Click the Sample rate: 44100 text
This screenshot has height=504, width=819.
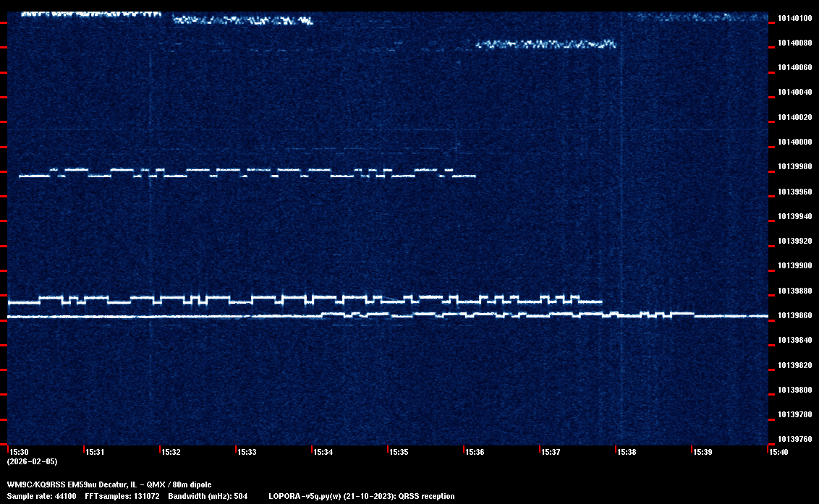pyautogui.click(x=42, y=496)
